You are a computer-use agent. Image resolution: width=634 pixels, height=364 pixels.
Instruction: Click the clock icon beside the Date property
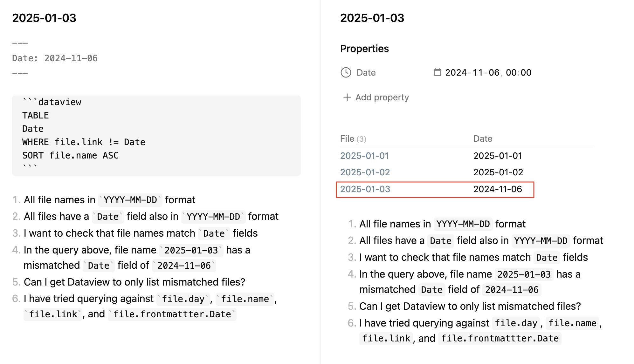coord(346,72)
